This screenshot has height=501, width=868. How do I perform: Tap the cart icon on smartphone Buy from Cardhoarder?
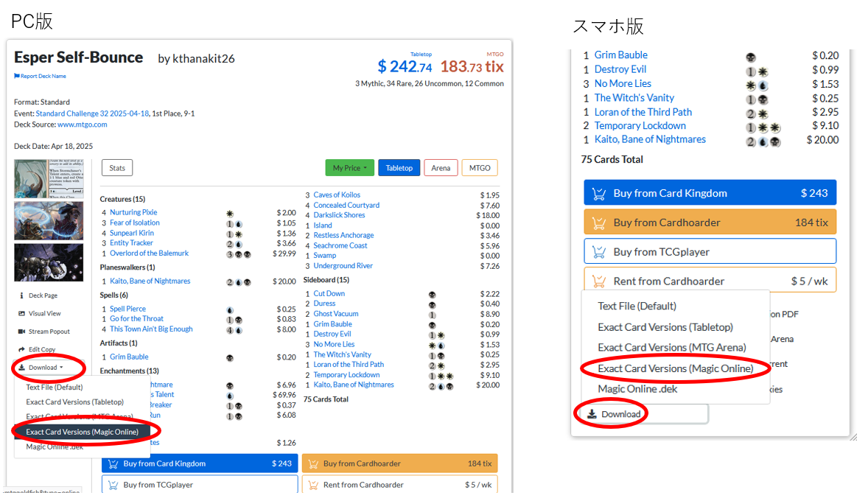tap(598, 223)
